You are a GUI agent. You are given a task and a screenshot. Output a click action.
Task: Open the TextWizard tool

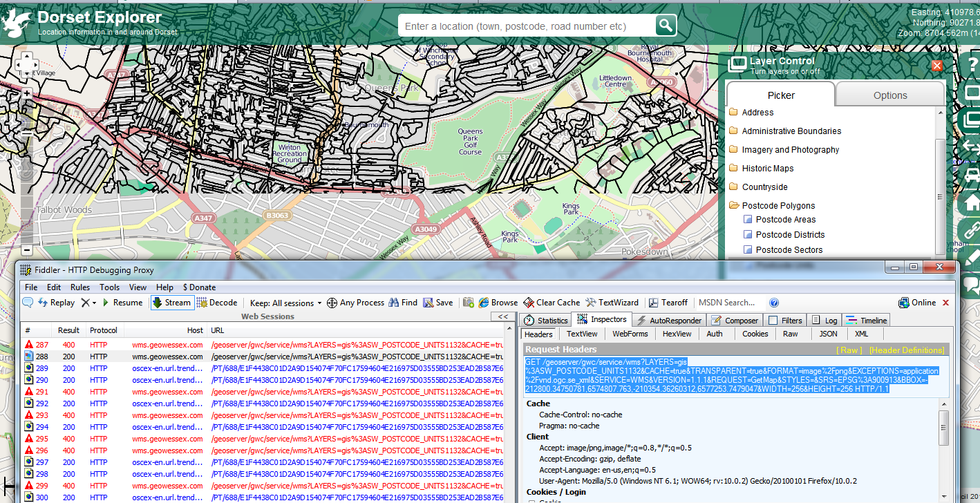click(612, 303)
